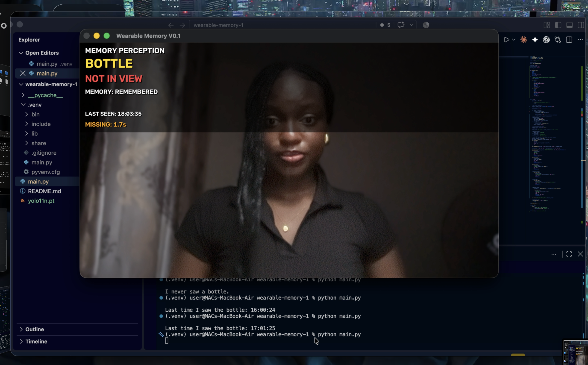Toggle the secondary side bar visibility
The image size is (588, 365).
click(x=581, y=25)
